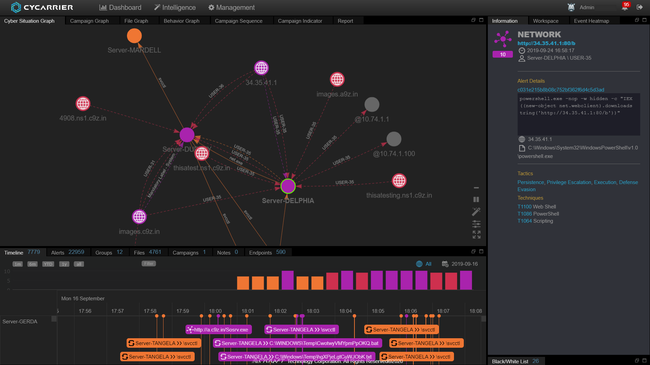
Task: Open the http://34.35.41.1:80/b link
Action: tap(546, 43)
